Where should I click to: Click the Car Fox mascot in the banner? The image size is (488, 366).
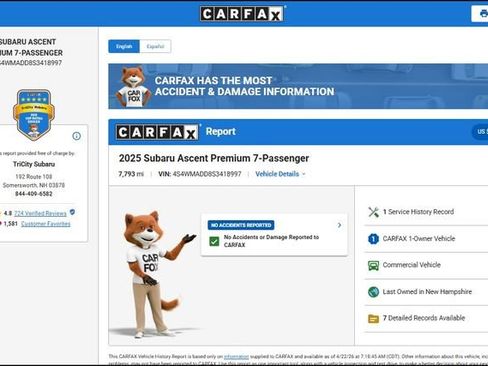pyautogui.click(x=133, y=86)
